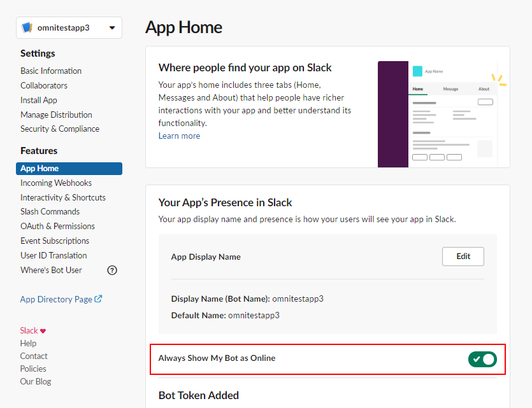Viewport: 532px width, 408px height.
Task: Open Manage Distribution settings
Action: click(x=56, y=115)
